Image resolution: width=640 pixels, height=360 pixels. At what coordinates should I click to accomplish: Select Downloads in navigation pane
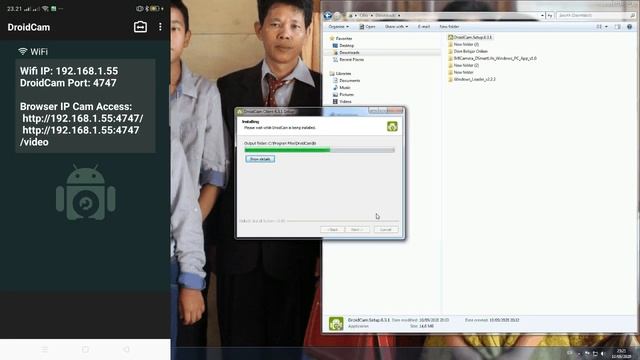[346, 52]
